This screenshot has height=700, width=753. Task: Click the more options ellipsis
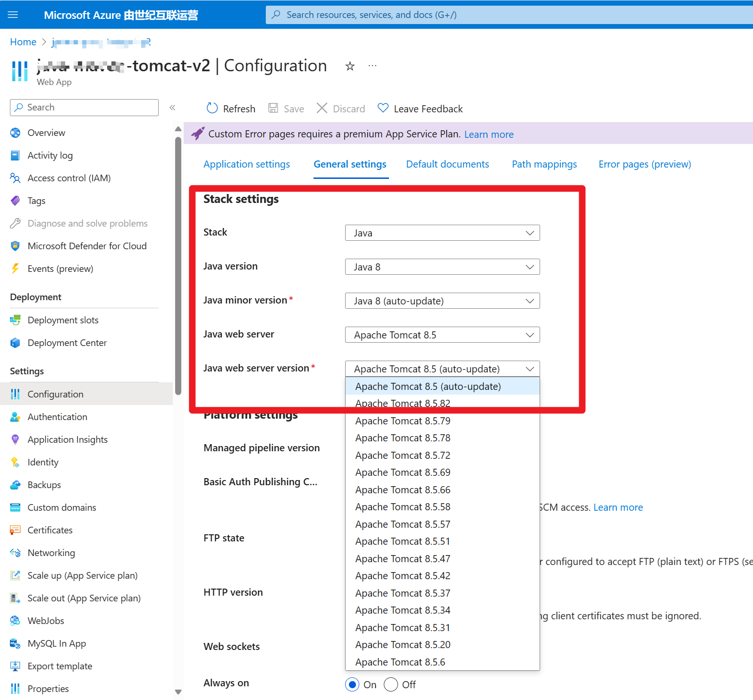click(372, 66)
